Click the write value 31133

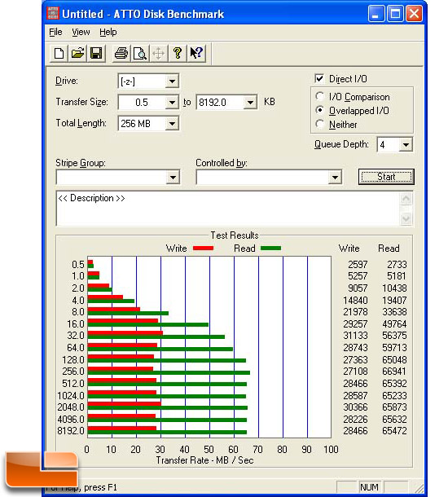(355, 336)
